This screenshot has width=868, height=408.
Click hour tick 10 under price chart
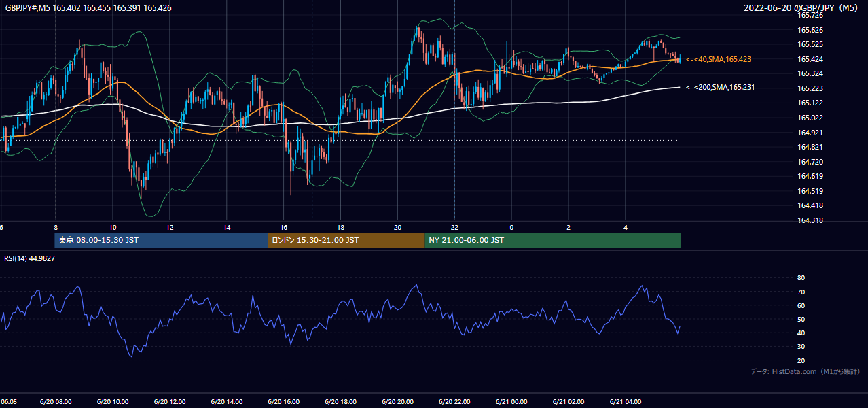coord(113,228)
